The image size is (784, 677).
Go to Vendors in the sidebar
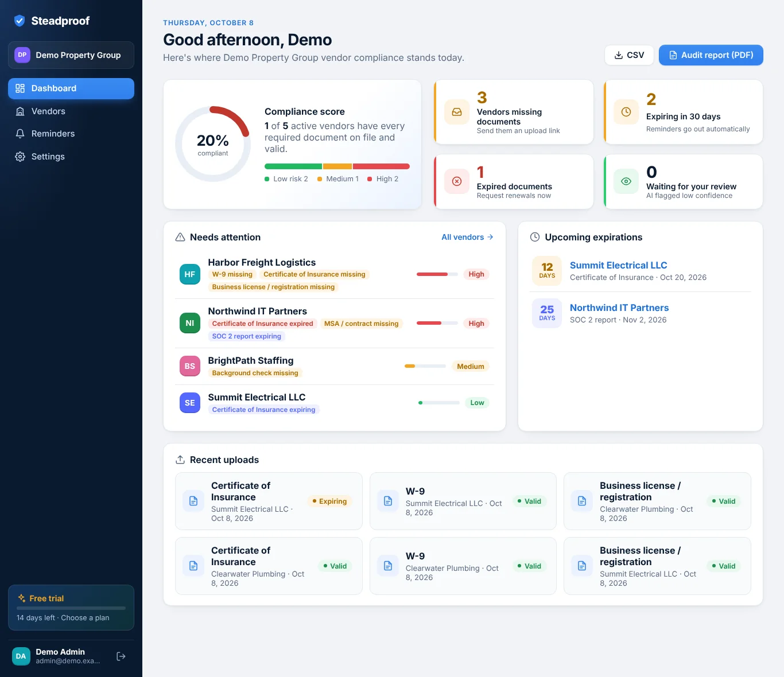[71, 111]
